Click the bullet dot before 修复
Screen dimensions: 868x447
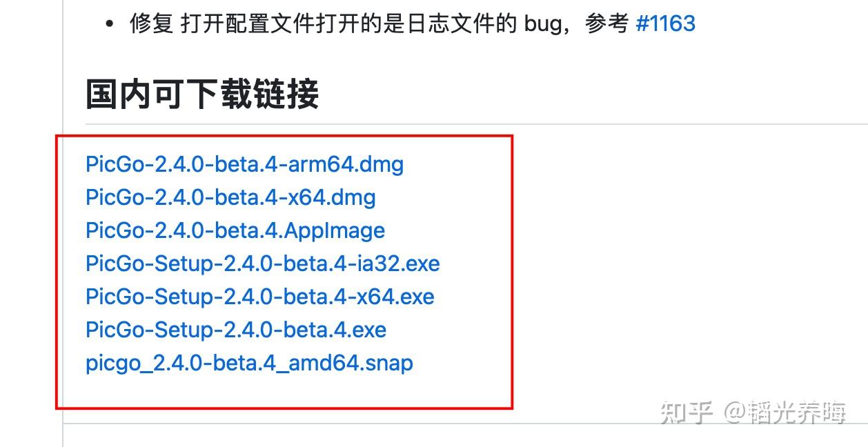tap(109, 24)
